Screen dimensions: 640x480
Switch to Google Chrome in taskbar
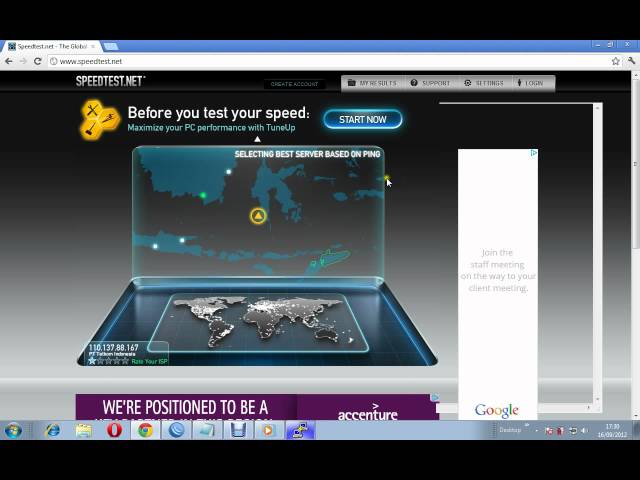145,430
